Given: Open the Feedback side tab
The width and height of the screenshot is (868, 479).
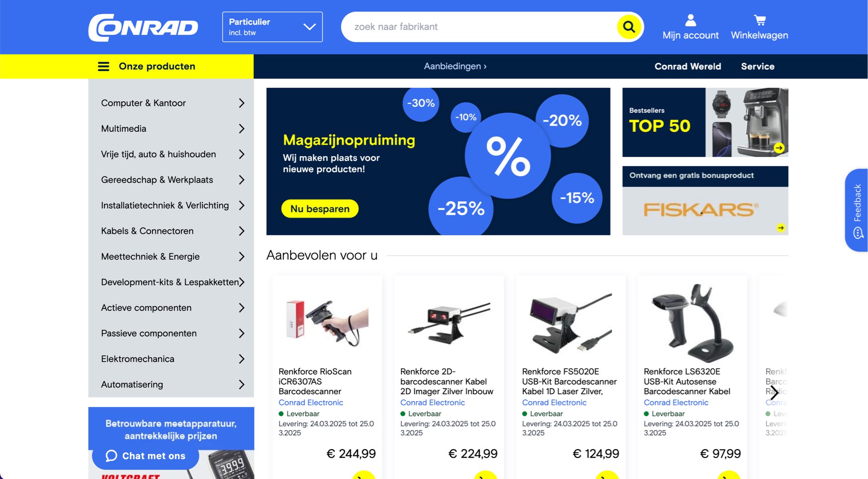Looking at the screenshot, I should (856, 210).
